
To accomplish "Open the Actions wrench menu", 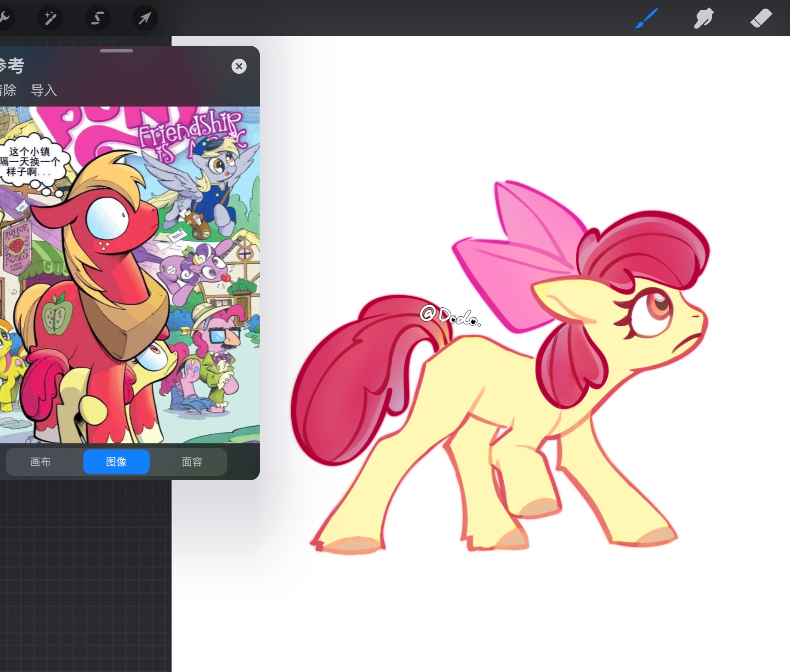I will point(4,18).
